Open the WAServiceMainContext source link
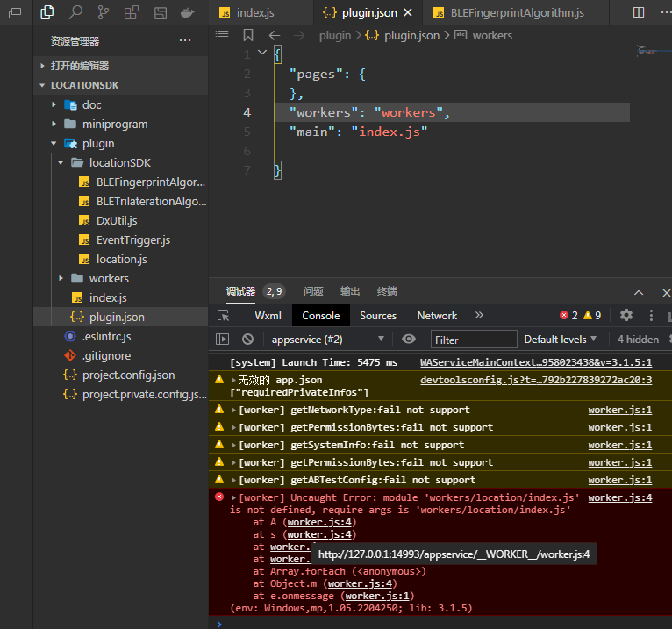 pos(535,362)
